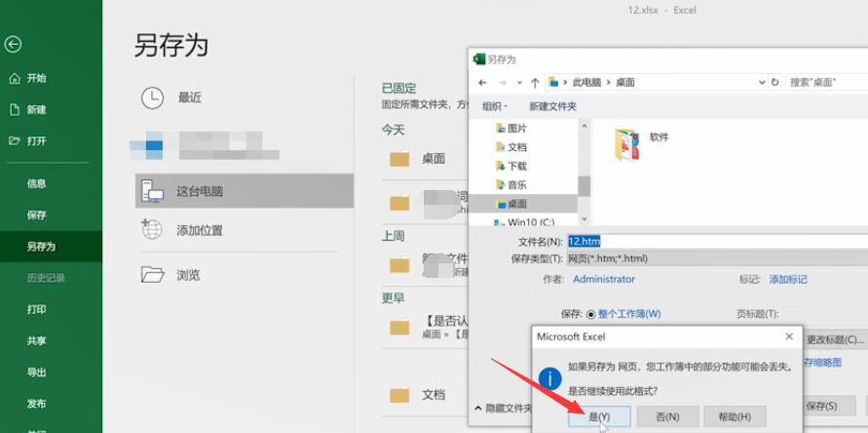The height and width of the screenshot is (433, 868).
Task: Open the 信息 page
Action: click(37, 183)
